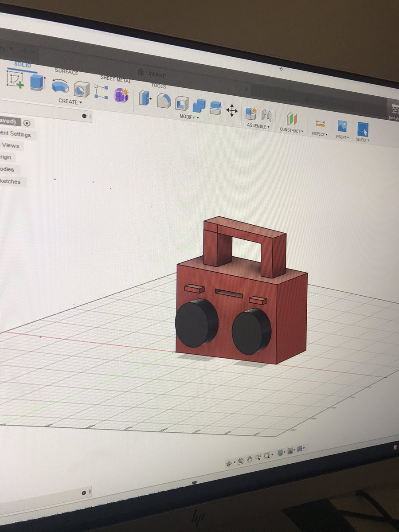Click the left black speaker cylinder
Image resolution: width=399 pixels, height=532 pixels.
pos(196,322)
